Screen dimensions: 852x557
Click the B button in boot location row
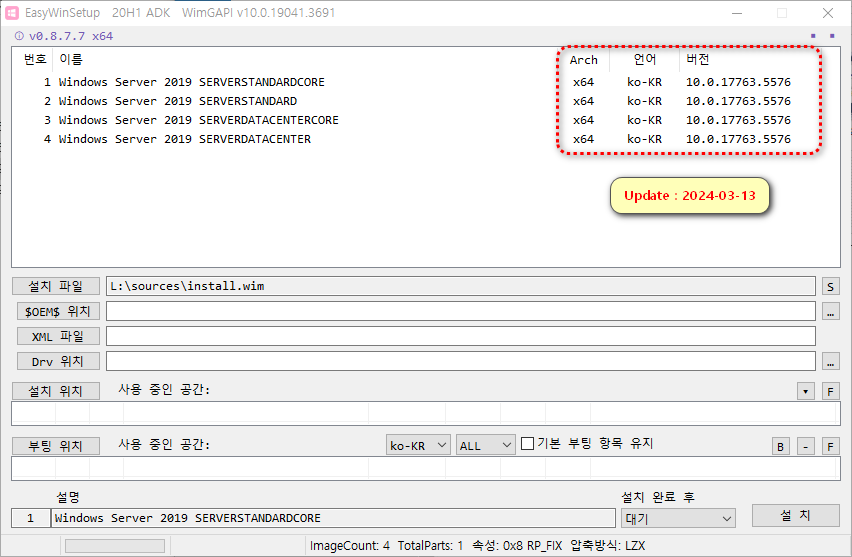coord(780,446)
